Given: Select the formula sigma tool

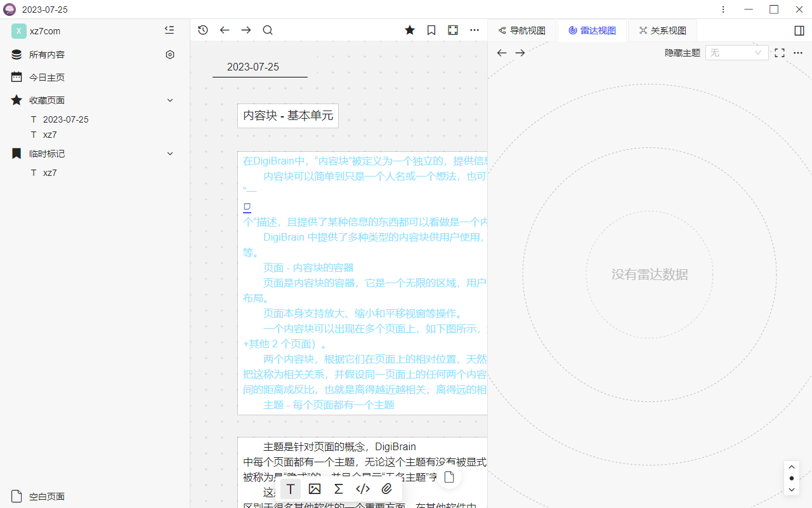Looking at the screenshot, I should 339,489.
